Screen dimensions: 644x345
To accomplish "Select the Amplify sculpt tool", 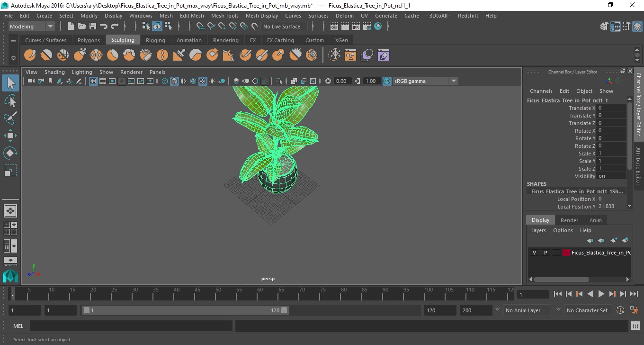I will click(x=295, y=55).
